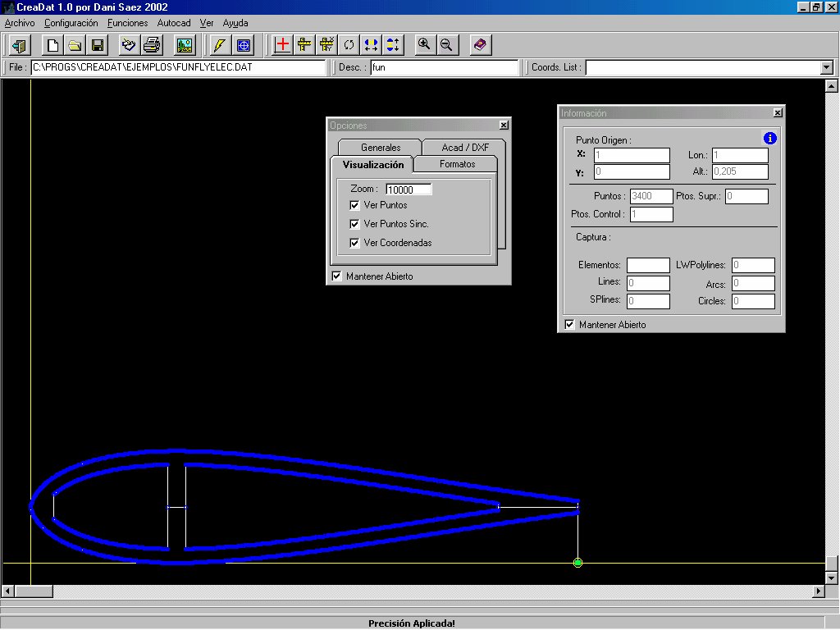The width and height of the screenshot is (840, 630).
Task: Click the Elementos field
Action: tap(648, 265)
